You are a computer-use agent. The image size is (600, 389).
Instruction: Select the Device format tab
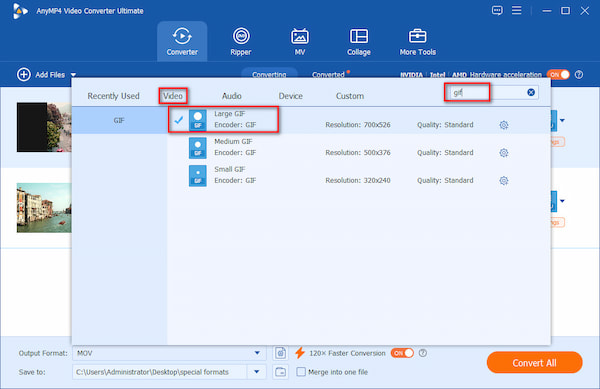pos(290,96)
